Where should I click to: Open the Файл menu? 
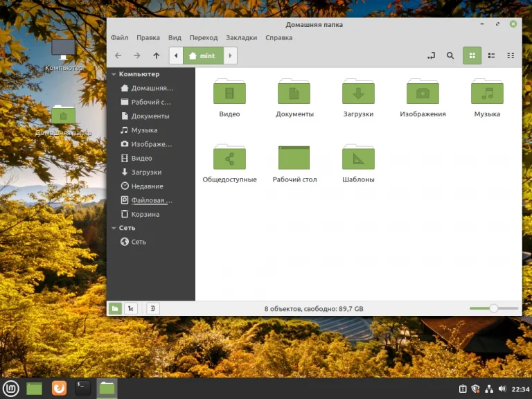(x=119, y=38)
